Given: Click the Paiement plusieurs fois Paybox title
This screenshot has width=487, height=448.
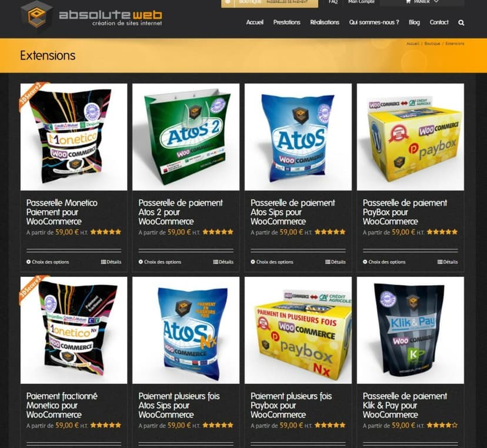Looking at the screenshot, I should tap(291, 405).
